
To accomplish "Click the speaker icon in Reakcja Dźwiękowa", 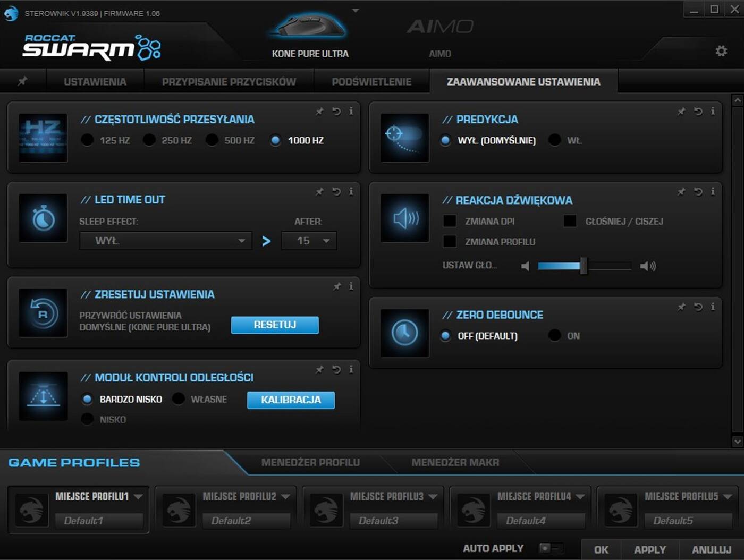I will (404, 218).
